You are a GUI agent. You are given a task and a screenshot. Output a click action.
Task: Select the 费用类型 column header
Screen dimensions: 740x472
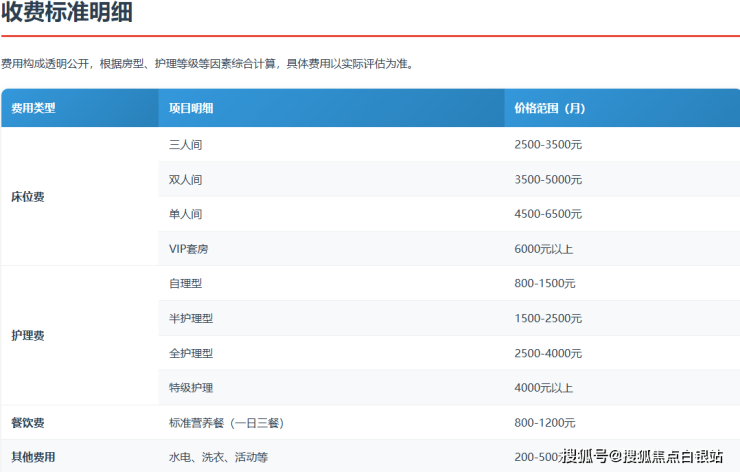tap(33, 108)
